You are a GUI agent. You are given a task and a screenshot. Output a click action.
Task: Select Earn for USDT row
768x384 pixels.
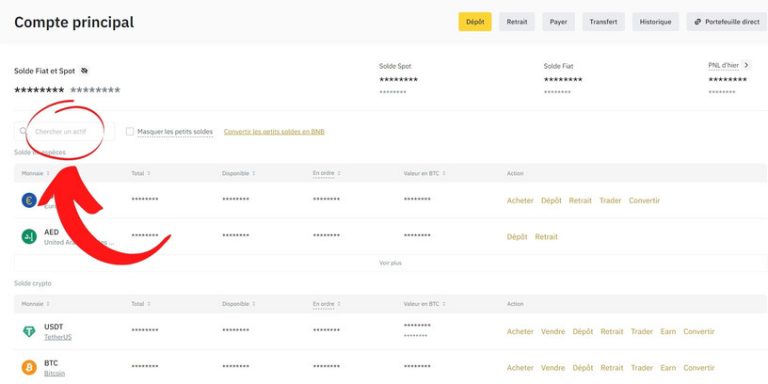[x=668, y=332]
